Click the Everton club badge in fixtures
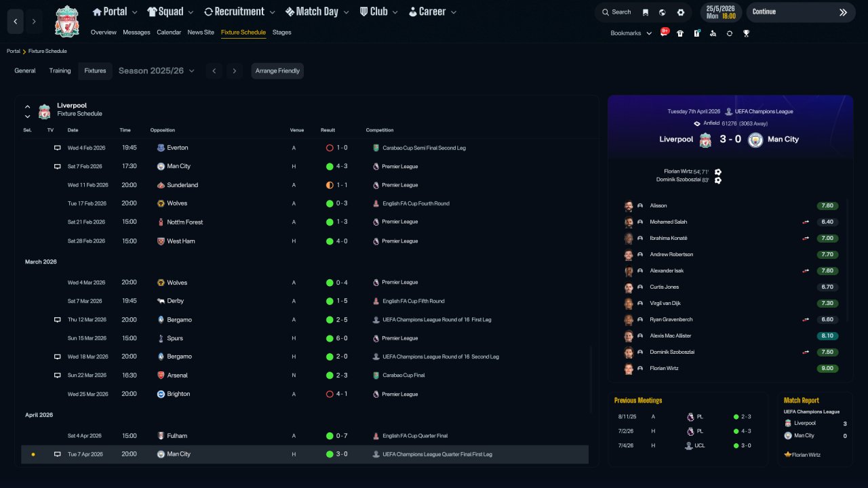The width and height of the screenshot is (868, 488). coord(161,148)
